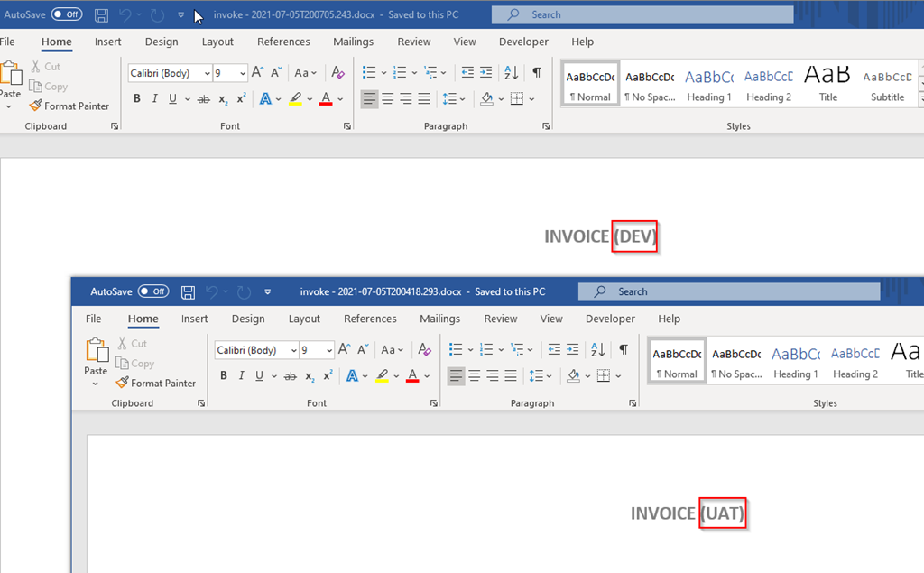Click Increase Indent in front UAT window
The image size is (924, 573).
click(x=572, y=349)
